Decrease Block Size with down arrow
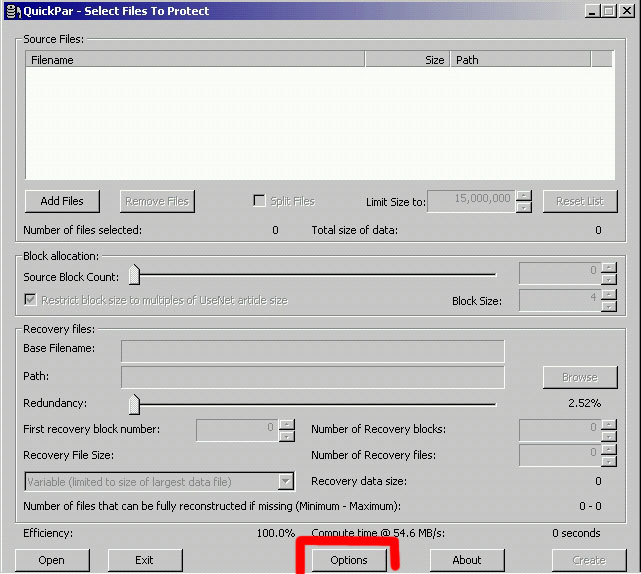Viewport: 641px width, 574px height. point(609,306)
